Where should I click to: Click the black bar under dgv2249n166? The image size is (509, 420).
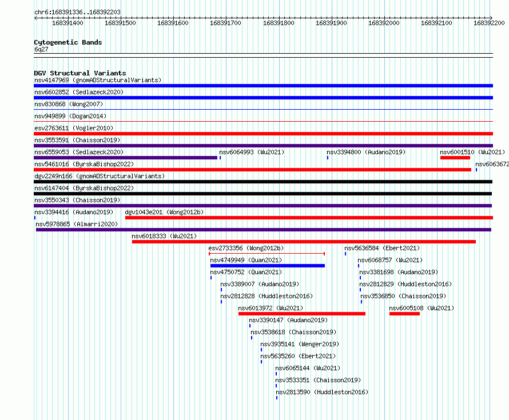point(263,182)
